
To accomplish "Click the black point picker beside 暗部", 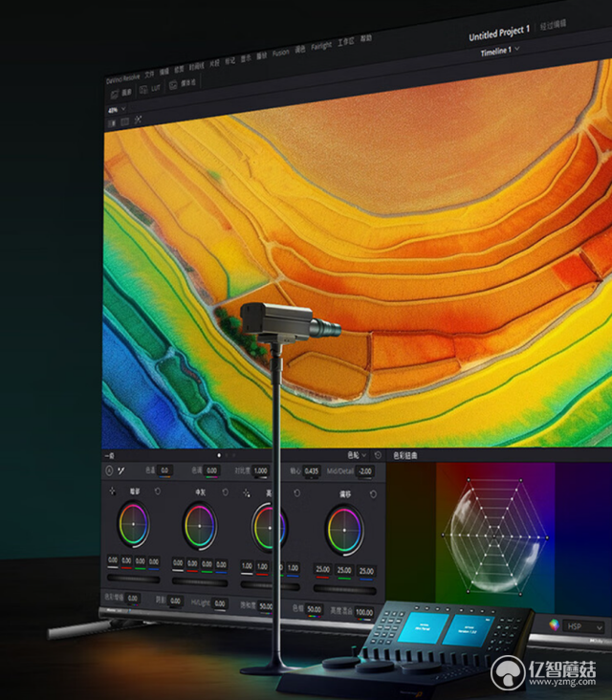I will tap(112, 492).
